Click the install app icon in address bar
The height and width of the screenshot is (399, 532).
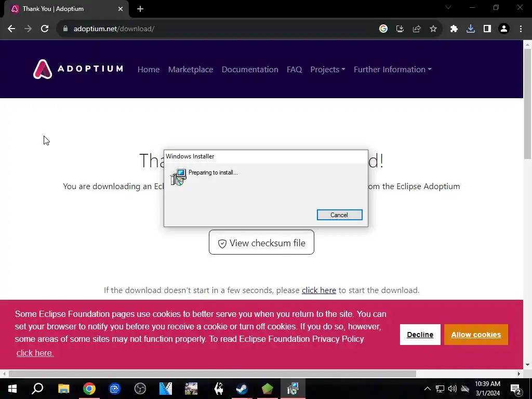(400, 29)
